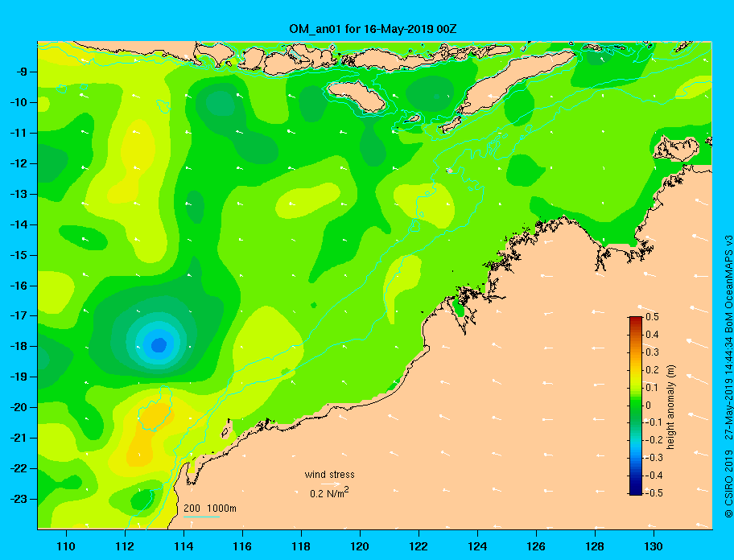The width and height of the screenshot is (734, 560).
Task: Click the longitude label 112
Action: pos(125,546)
